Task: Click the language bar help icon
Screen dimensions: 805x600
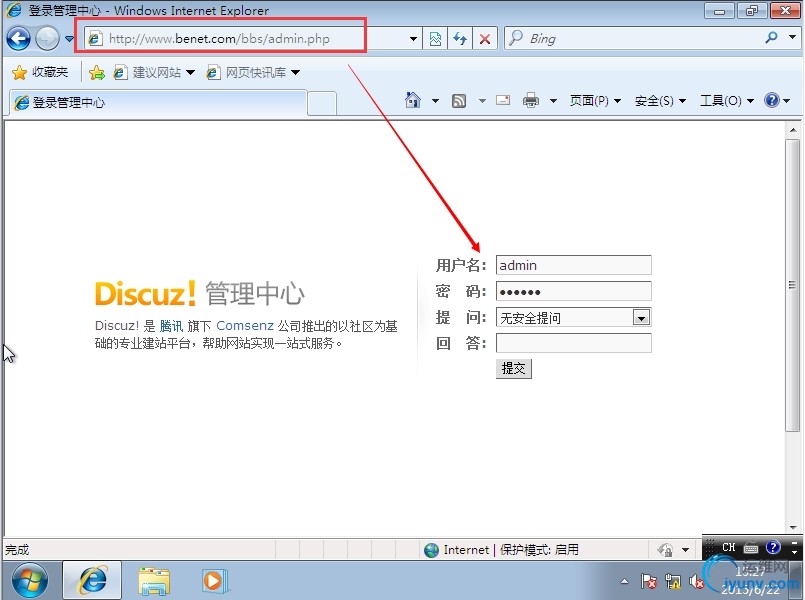Action: pyautogui.click(x=773, y=547)
